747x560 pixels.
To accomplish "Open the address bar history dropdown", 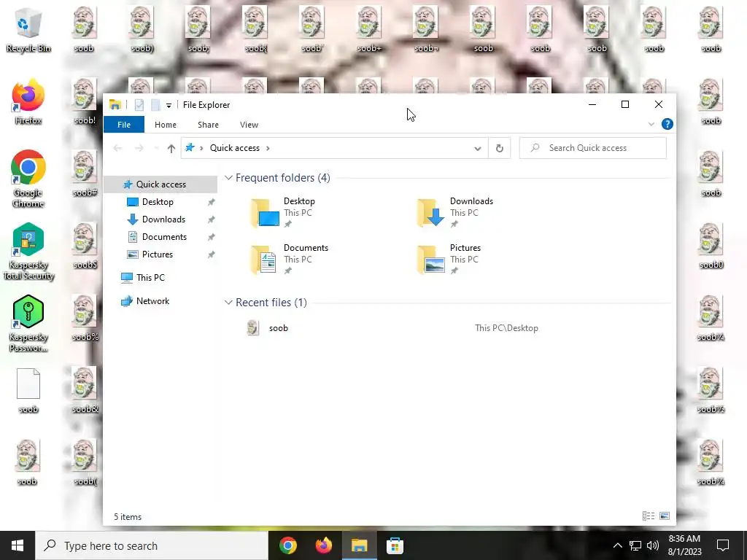I will click(477, 148).
